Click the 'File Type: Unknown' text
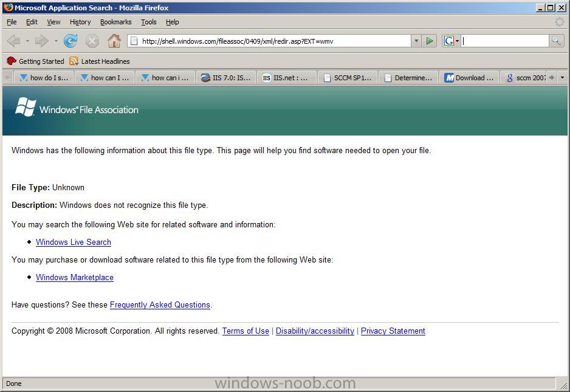 coord(48,188)
